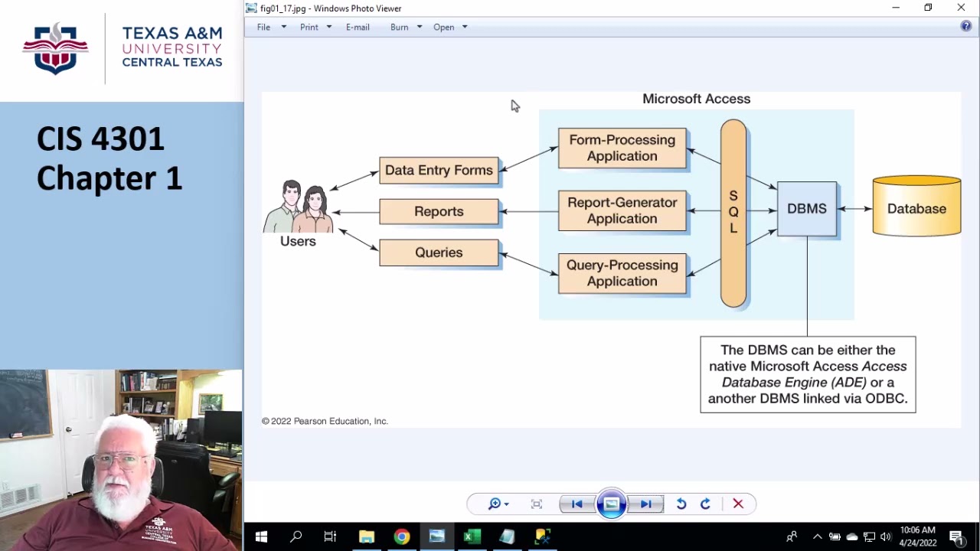Click the volume speaker icon
This screenshot has width=980, height=551.
point(887,536)
